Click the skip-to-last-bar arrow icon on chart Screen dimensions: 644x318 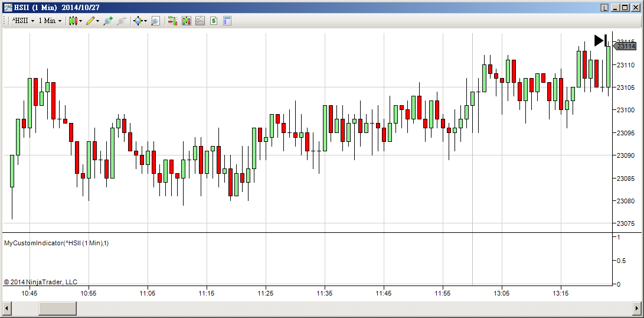coord(601,40)
